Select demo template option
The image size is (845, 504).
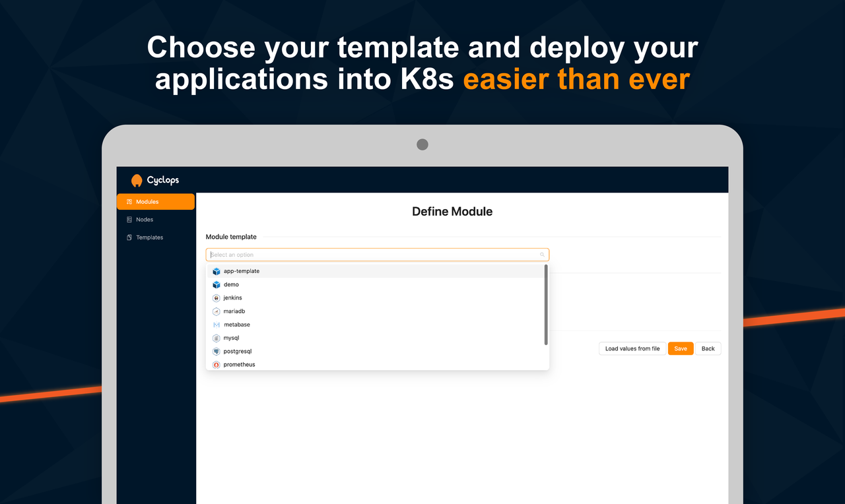375,284
